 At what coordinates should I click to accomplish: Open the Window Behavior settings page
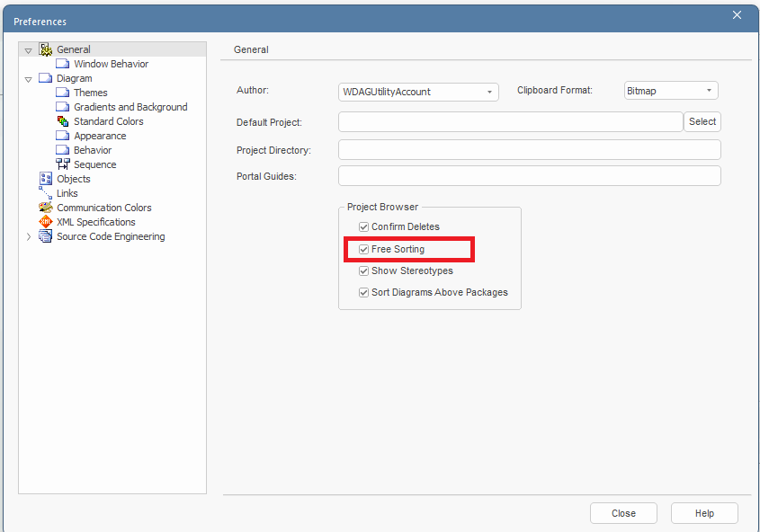click(62, 64)
